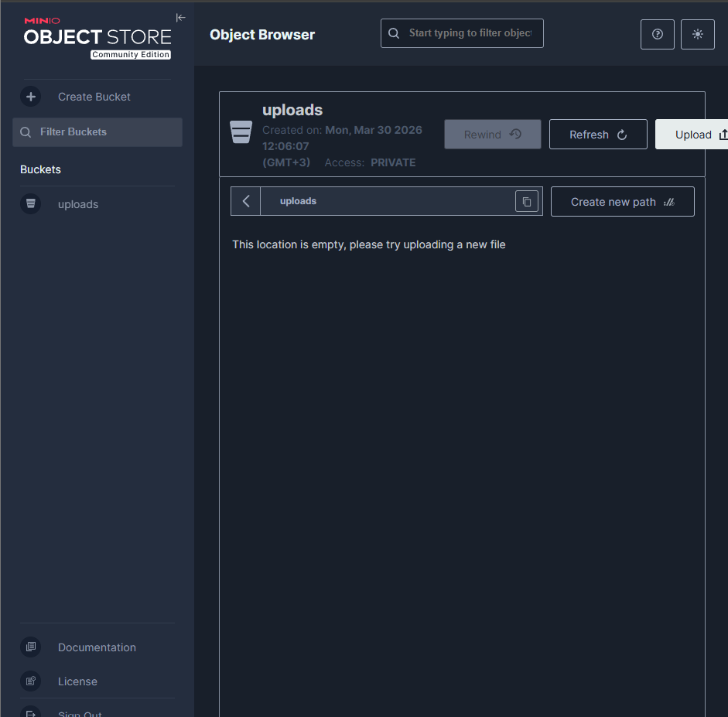This screenshot has width=728, height=717.
Task: Open the help icon in header
Action: pos(658,34)
